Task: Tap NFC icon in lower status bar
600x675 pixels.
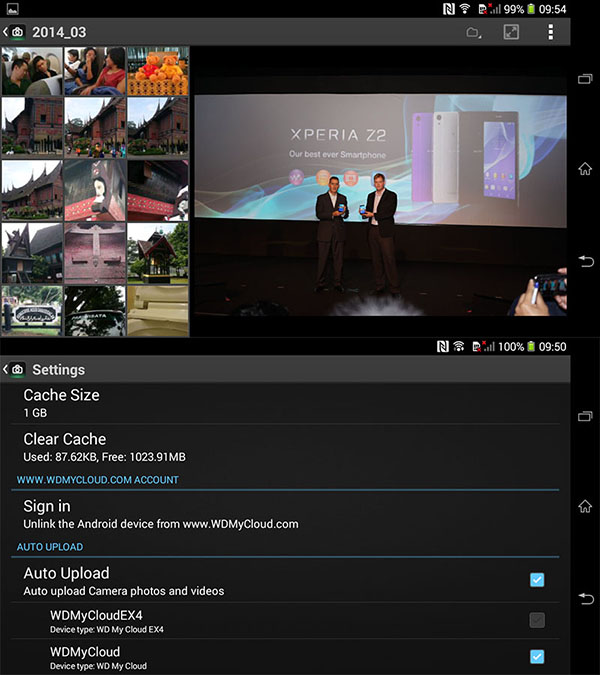Action: tap(442, 347)
